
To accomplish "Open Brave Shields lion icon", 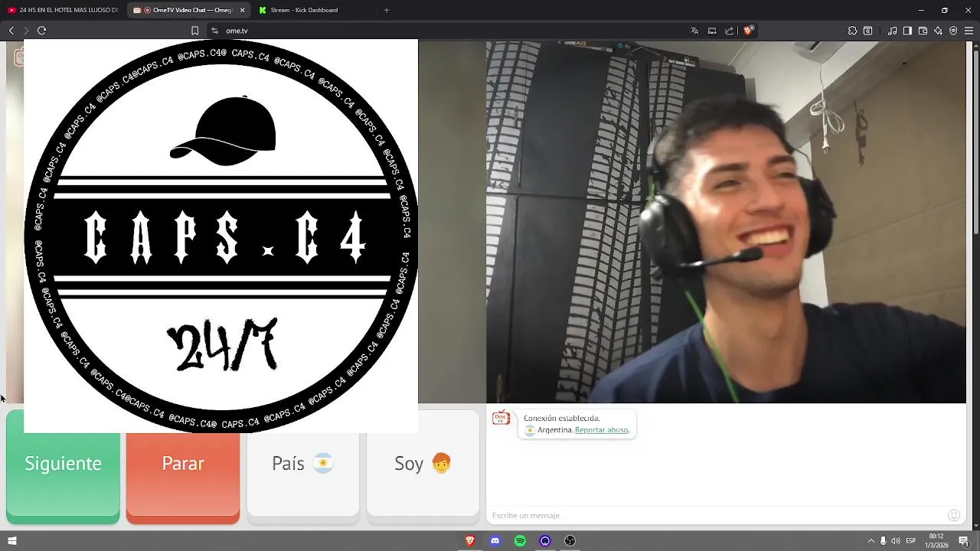I will coord(748,31).
